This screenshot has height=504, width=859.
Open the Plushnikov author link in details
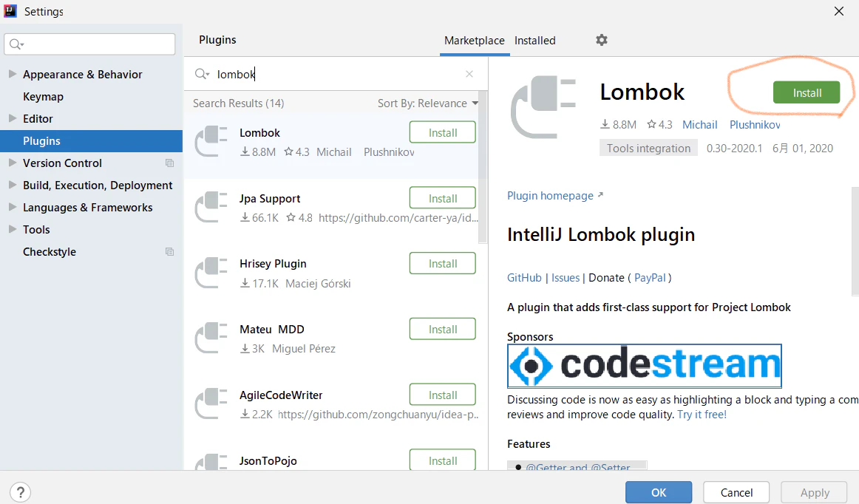pyautogui.click(x=755, y=125)
